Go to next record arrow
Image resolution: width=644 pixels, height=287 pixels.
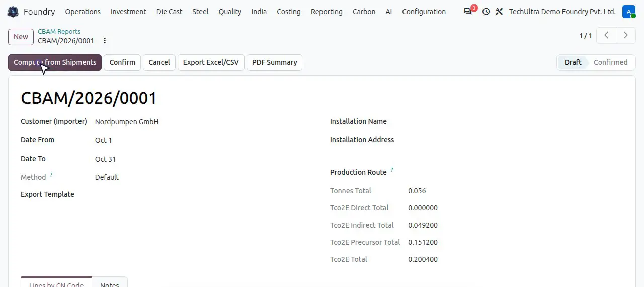pos(626,35)
